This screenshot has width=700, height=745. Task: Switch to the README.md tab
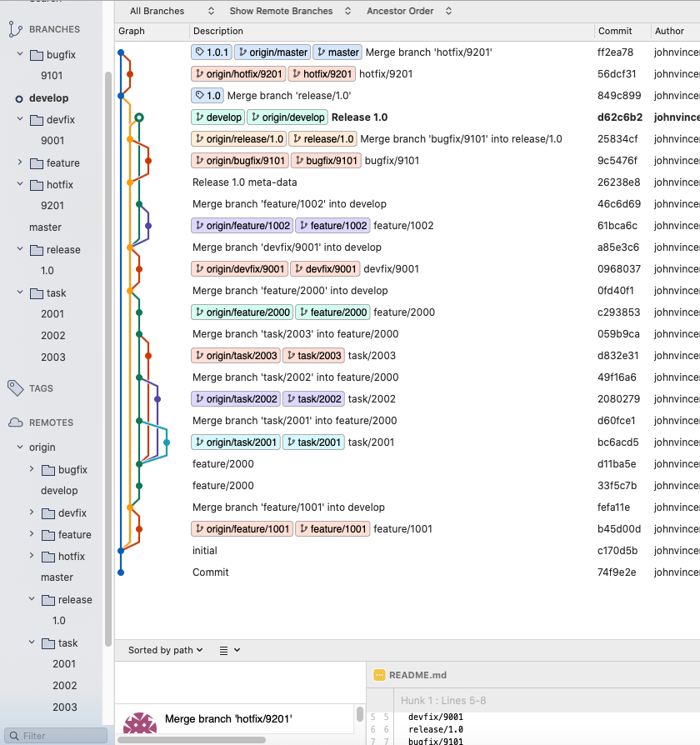415,675
